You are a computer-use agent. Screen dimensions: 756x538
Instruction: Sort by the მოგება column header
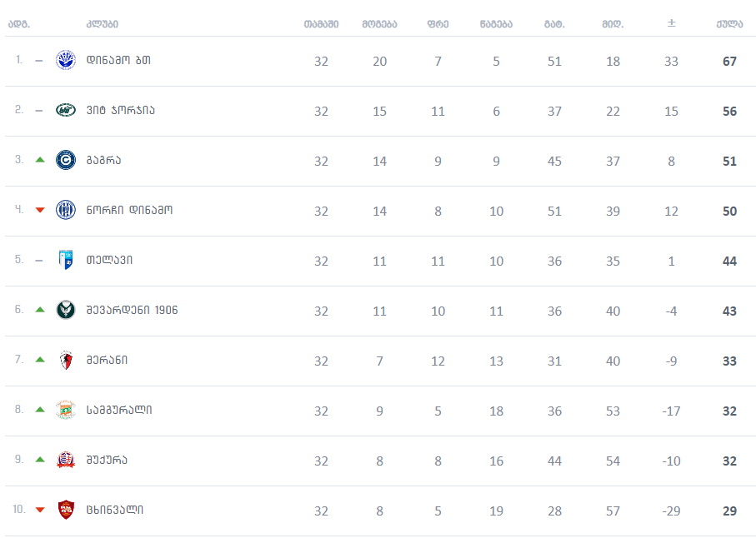(379, 23)
